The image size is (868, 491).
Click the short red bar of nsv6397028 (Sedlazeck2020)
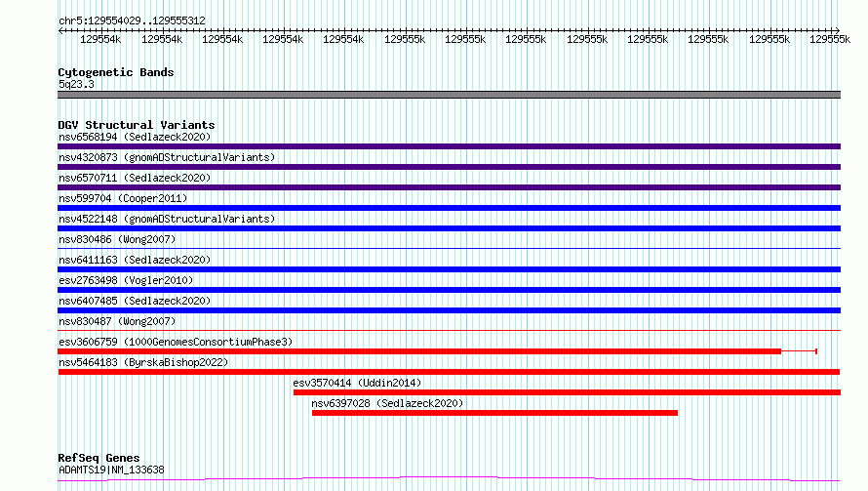click(x=494, y=413)
